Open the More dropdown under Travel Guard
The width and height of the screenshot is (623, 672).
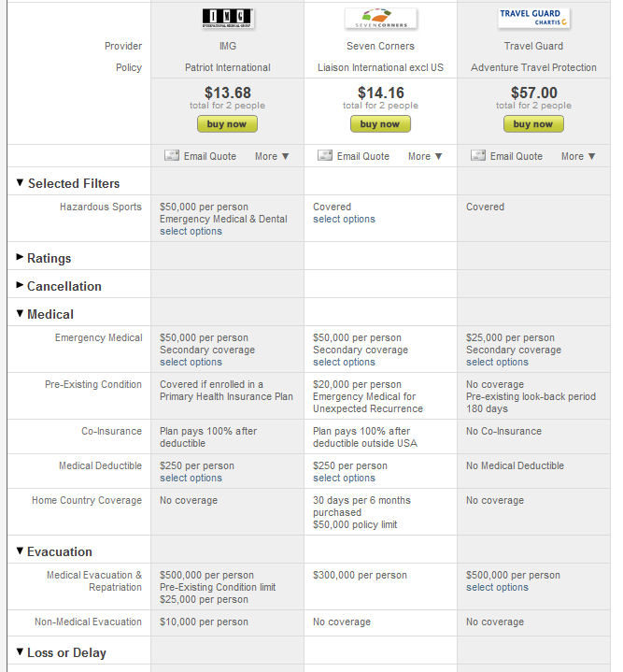(578, 156)
